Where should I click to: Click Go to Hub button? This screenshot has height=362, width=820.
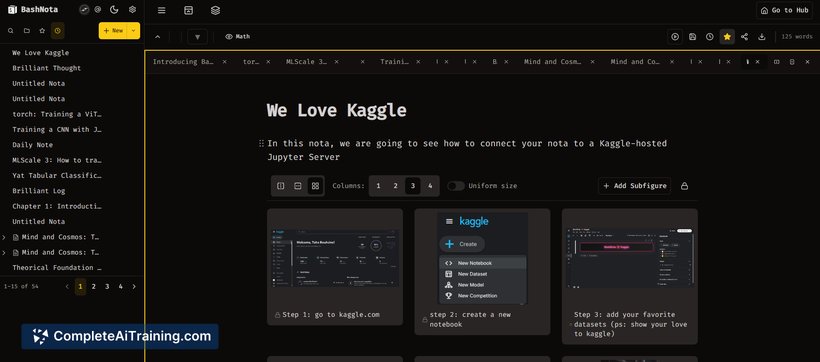[x=784, y=10]
